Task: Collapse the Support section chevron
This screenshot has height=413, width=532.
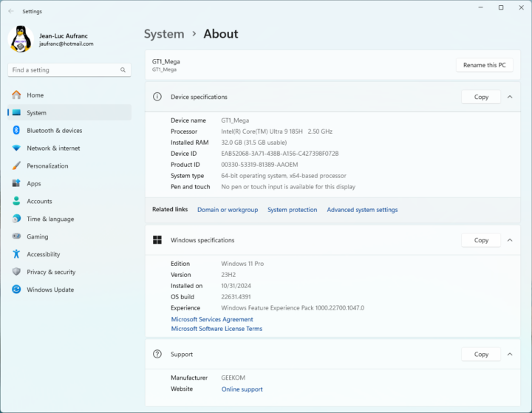Action: click(510, 355)
